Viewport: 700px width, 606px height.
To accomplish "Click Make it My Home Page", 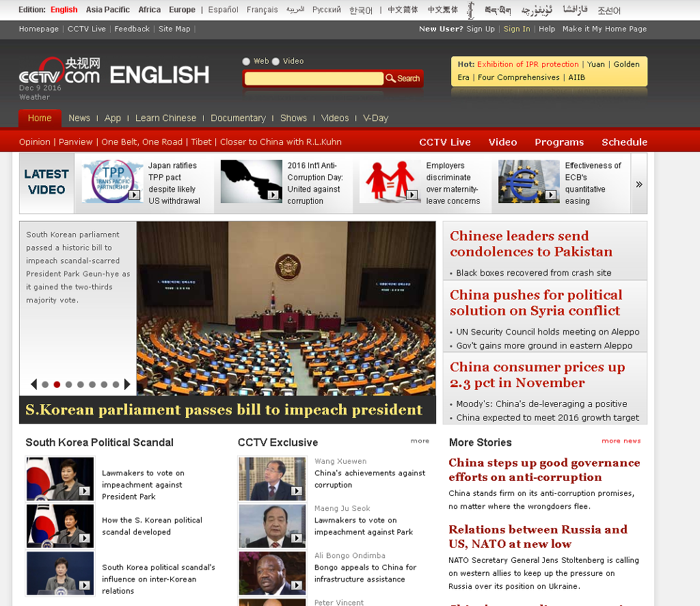I will tap(604, 29).
